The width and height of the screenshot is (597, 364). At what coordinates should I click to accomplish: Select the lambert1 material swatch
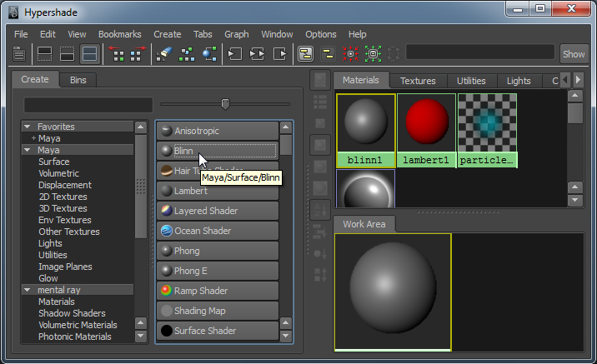[426, 131]
